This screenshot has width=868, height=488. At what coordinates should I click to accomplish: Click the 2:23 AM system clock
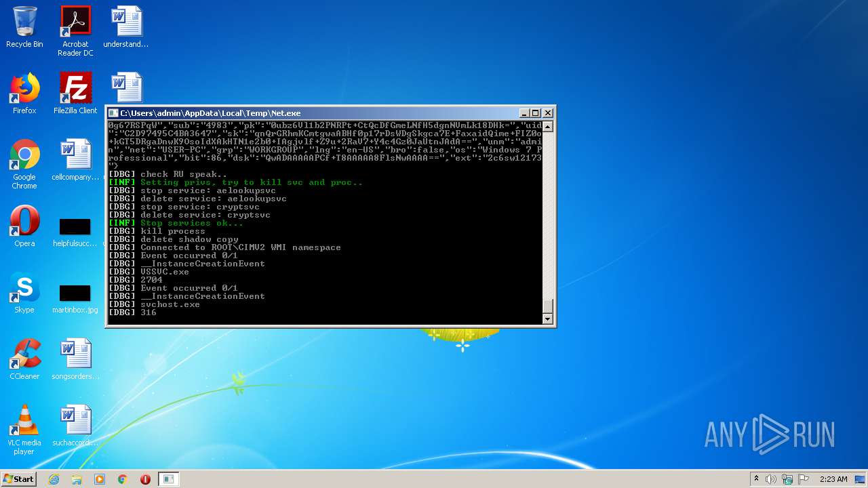[x=833, y=479]
